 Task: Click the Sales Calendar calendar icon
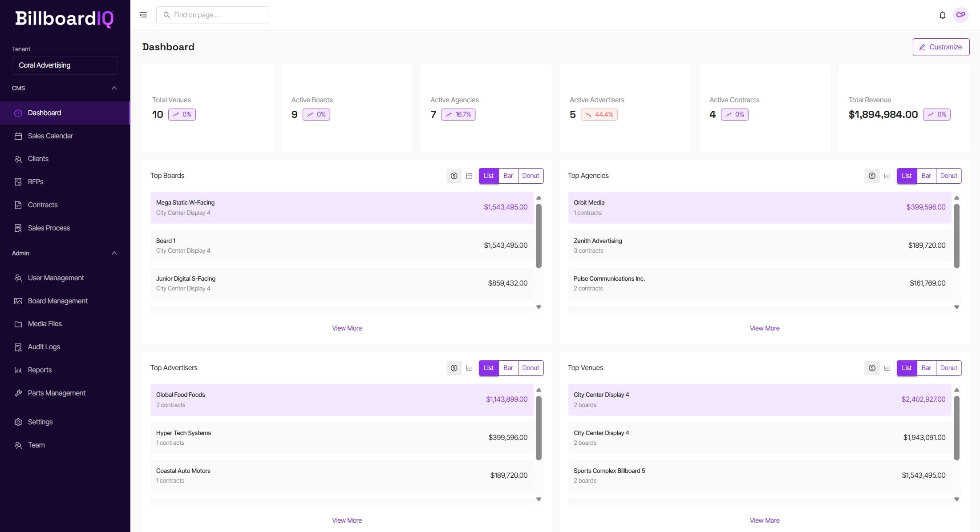click(18, 136)
